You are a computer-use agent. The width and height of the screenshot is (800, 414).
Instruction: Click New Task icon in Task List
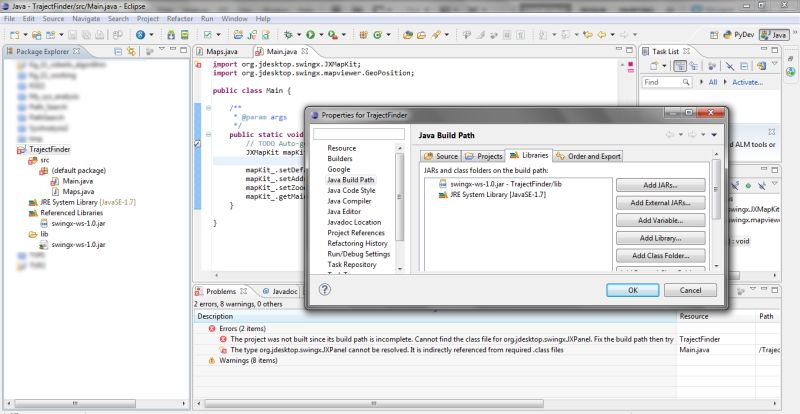click(654, 66)
